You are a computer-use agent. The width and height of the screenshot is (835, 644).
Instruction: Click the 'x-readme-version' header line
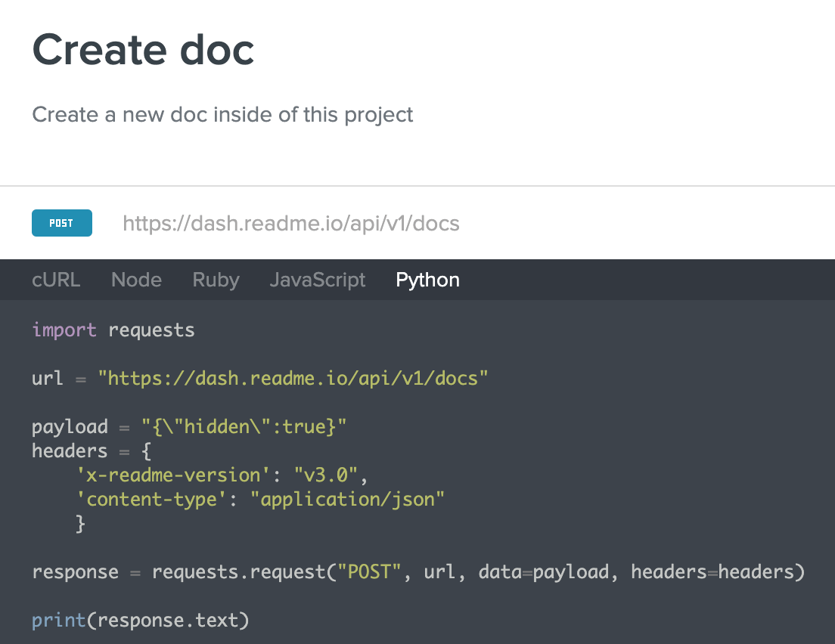coord(222,475)
